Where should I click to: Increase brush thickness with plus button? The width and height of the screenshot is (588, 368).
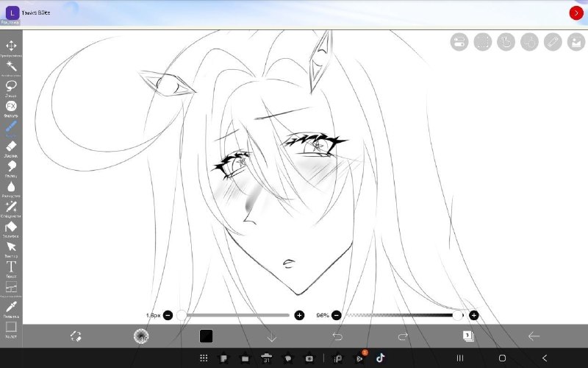(299, 316)
